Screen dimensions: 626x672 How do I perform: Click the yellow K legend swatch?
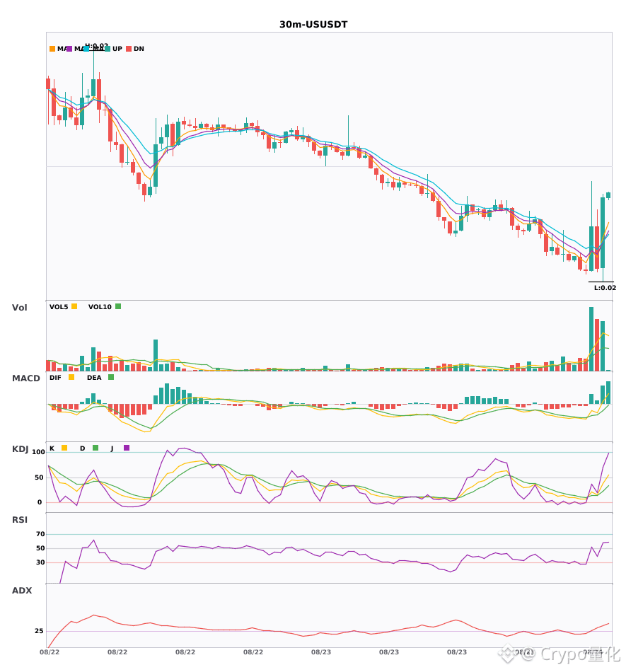click(64, 448)
